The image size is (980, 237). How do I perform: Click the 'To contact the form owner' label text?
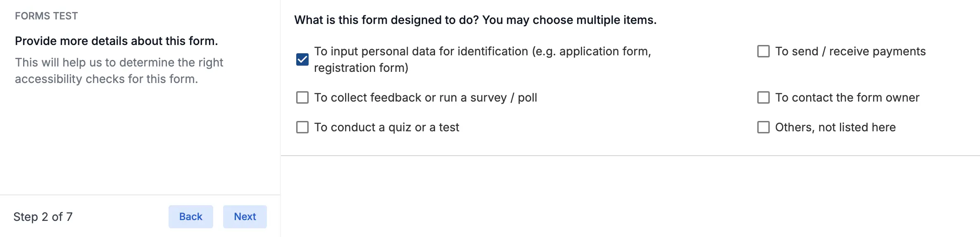pyautogui.click(x=847, y=97)
